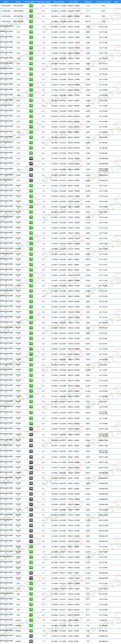Click the Marka column header

point(6,2)
